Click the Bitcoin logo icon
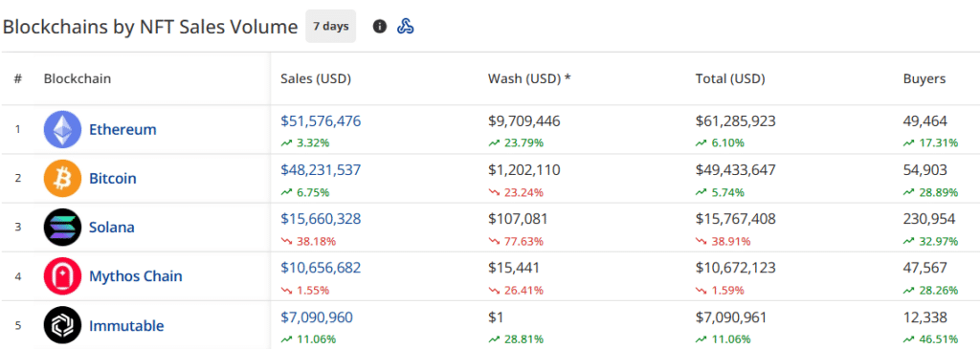Screen dimensions: 980x349 click(x=62, y=179)
